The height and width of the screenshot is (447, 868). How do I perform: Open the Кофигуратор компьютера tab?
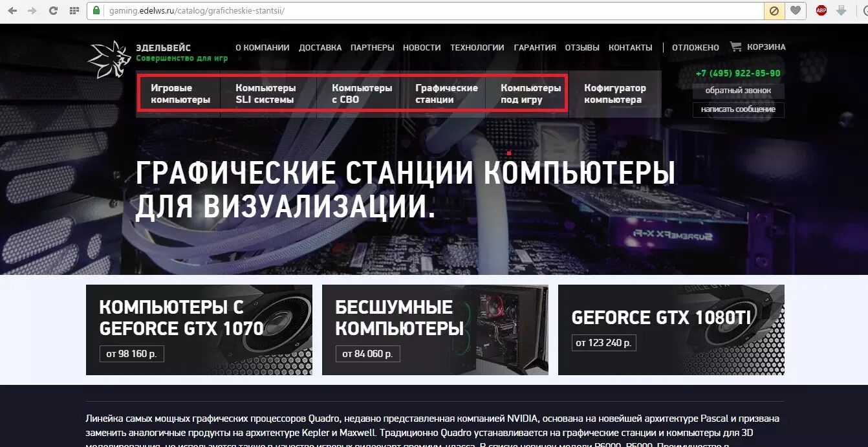tap(615, 94)
